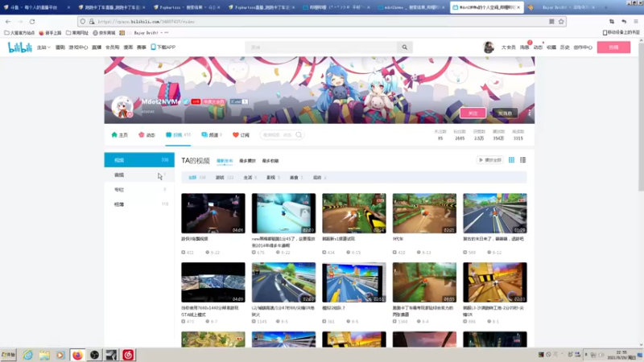Filter videos by 影视 category
644x362 pixels.
pyautogui.click(x=273, y=177)
